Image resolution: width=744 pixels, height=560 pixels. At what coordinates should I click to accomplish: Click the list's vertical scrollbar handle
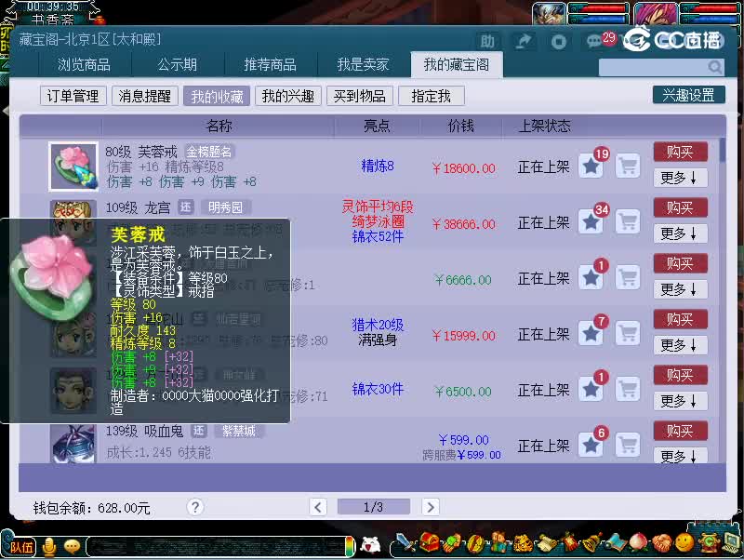pyautogui.click(x=723, y=150)
